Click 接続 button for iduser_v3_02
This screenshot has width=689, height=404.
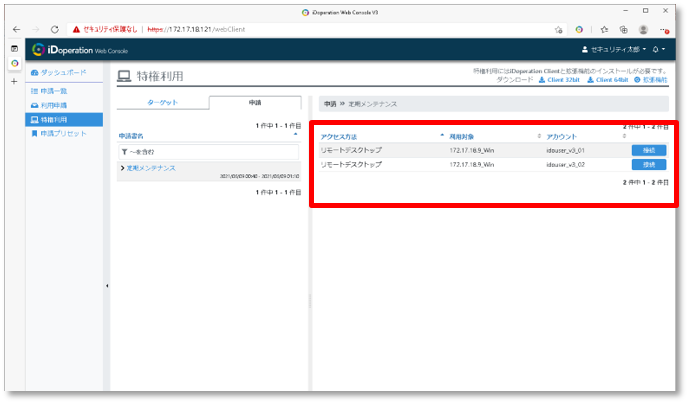648,164
